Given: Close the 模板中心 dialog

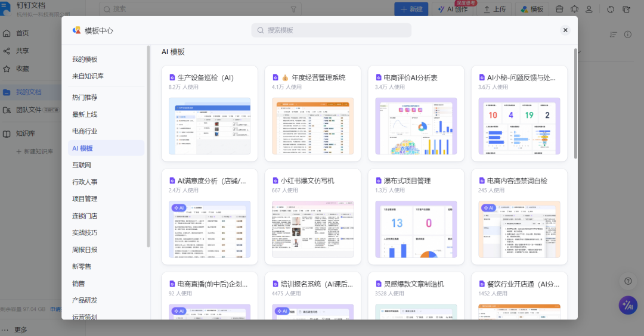Looking at the screenshot, I should pos(565,30).
